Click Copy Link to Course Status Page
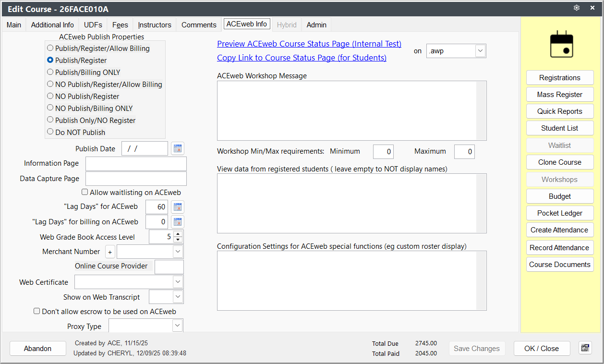 [x=302, y=58]
